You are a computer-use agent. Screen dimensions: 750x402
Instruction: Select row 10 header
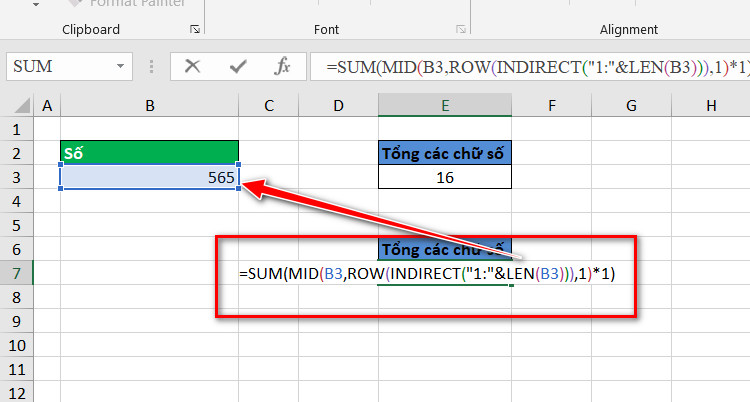click(17, 345)
